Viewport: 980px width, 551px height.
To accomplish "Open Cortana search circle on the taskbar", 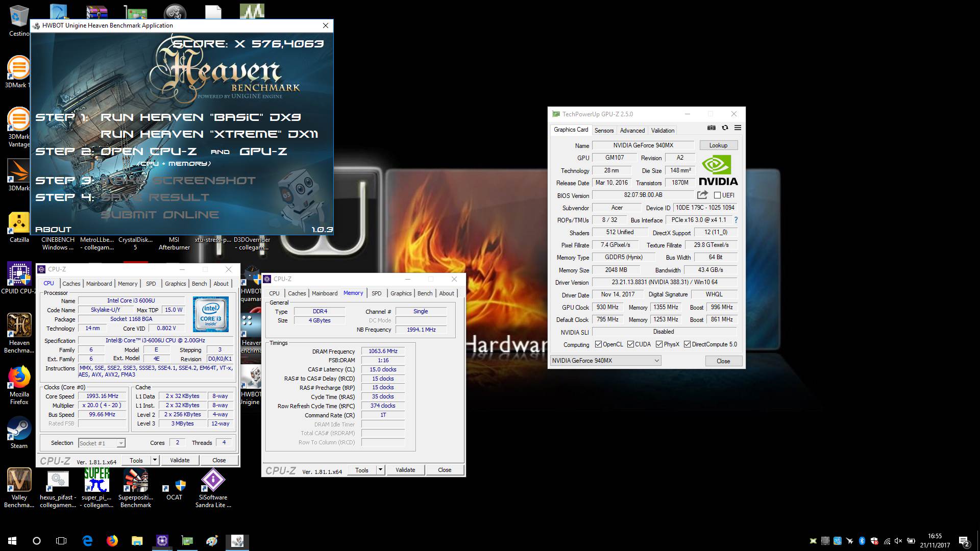I will click(37, 541).
